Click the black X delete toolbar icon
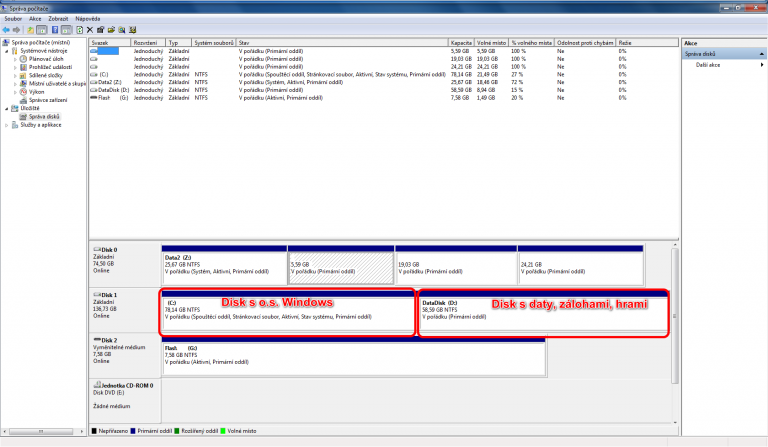Viewport: 768px width, 447px height. pyautogui.click(x=90, y=31)
